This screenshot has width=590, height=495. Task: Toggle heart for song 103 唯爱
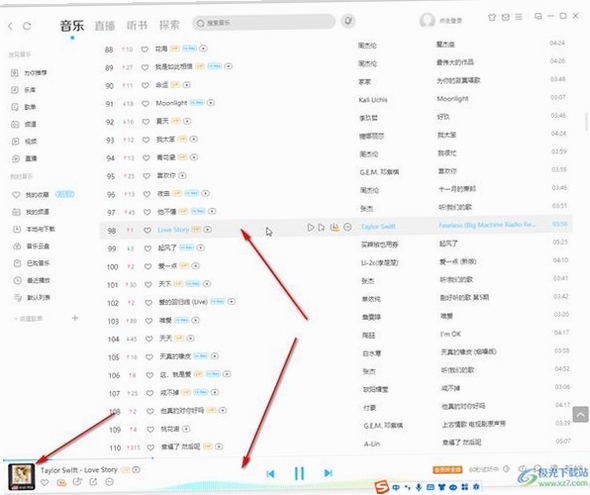[x=149, y=321]
